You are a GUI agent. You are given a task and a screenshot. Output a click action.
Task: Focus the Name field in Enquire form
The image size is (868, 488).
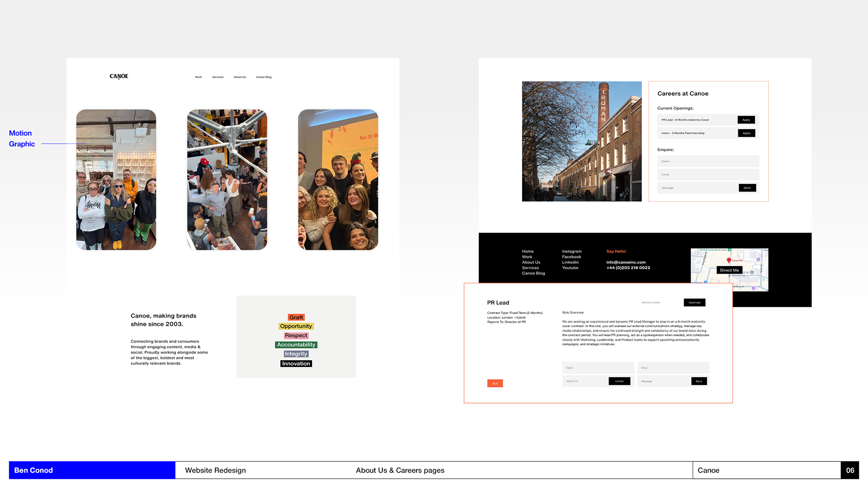[708, 161]
